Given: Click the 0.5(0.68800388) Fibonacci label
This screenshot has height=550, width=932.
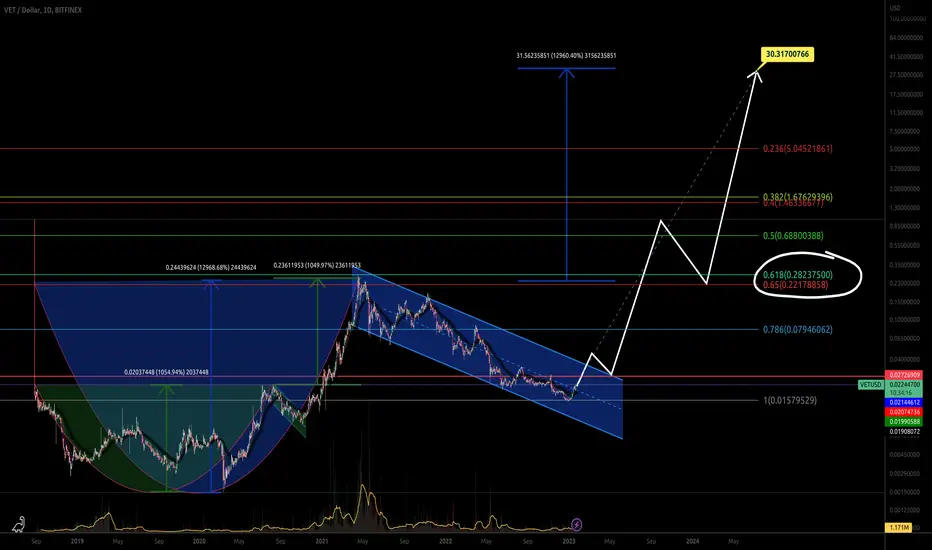Looking at the screenshot, I should 793,235.
